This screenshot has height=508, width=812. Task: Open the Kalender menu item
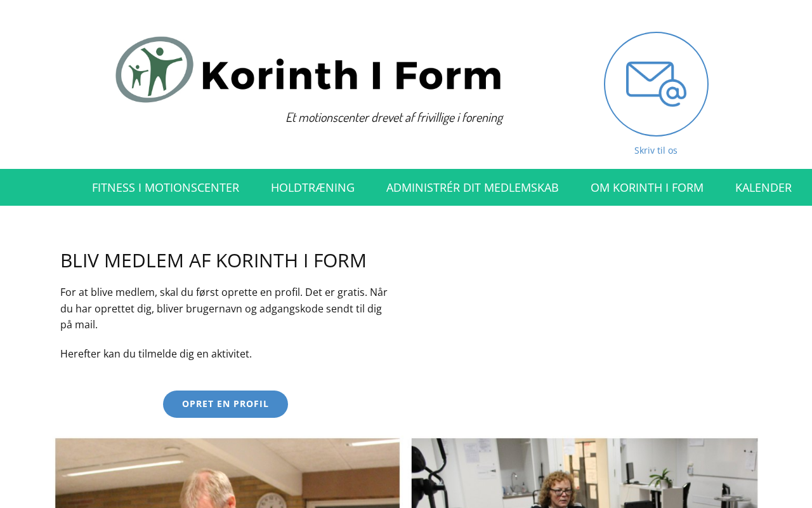click(763, 187)
